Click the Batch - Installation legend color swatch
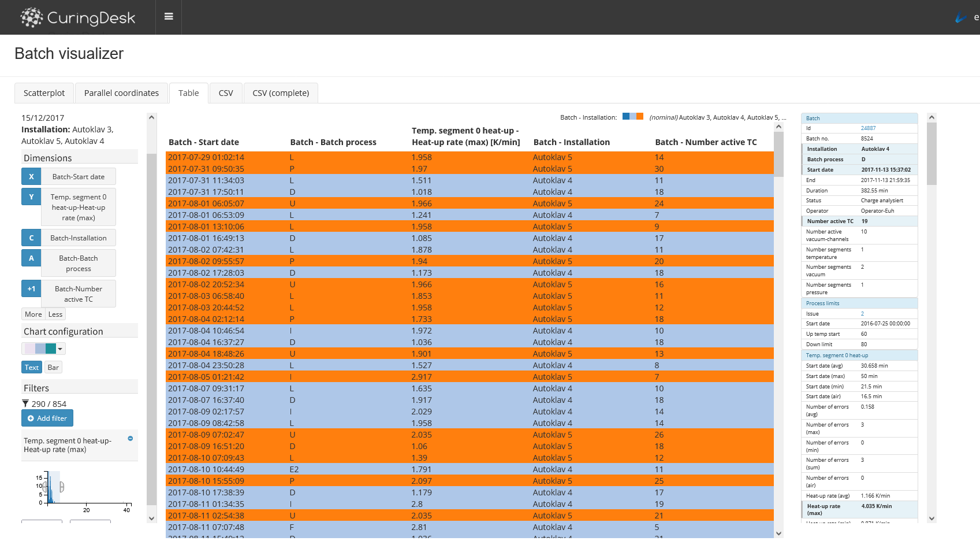This screenshot has height=552, width=980. (632, 117)
